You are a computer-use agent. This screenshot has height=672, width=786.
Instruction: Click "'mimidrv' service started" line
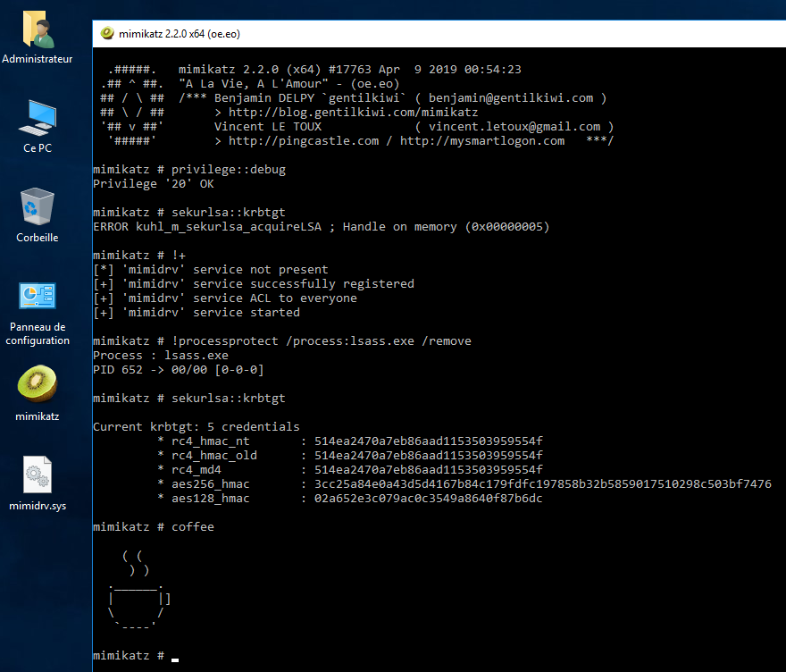(196, 313)
